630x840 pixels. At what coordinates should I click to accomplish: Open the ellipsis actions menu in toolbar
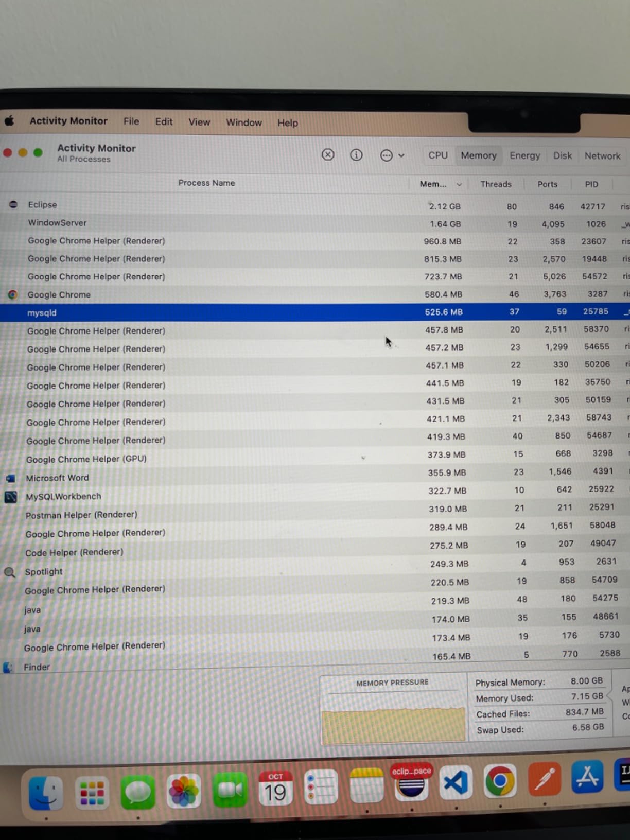(392, 155)
